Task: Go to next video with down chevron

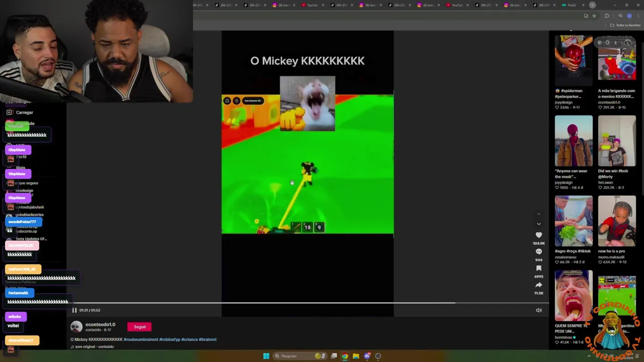Action: pos(539,224)
